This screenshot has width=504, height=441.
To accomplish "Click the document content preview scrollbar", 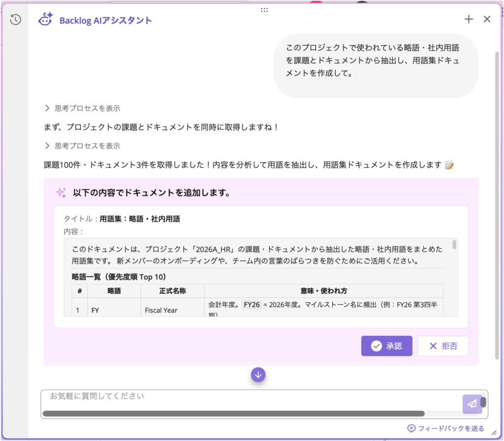I will (454, 244).
